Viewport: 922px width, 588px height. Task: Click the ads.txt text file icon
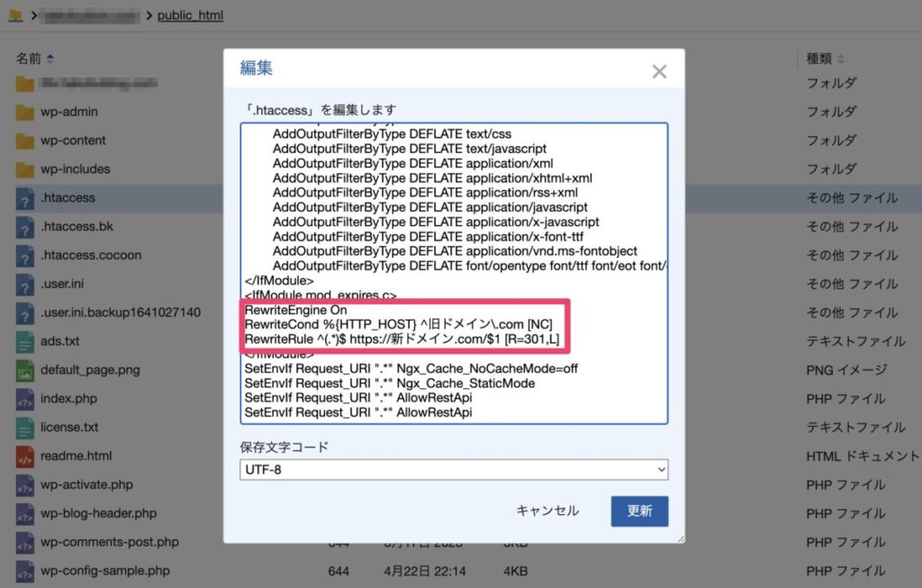coord(24,342)
